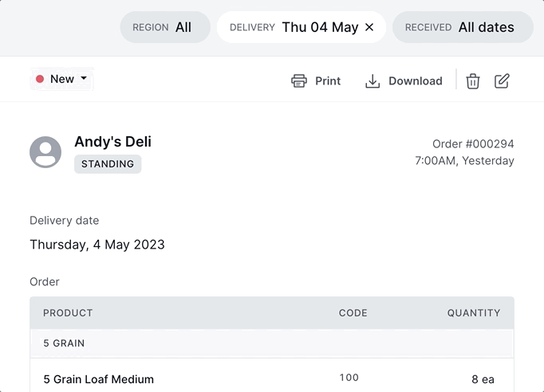Click the red New status dot
The width and height of the screenshot is (544, 392).
40,79
